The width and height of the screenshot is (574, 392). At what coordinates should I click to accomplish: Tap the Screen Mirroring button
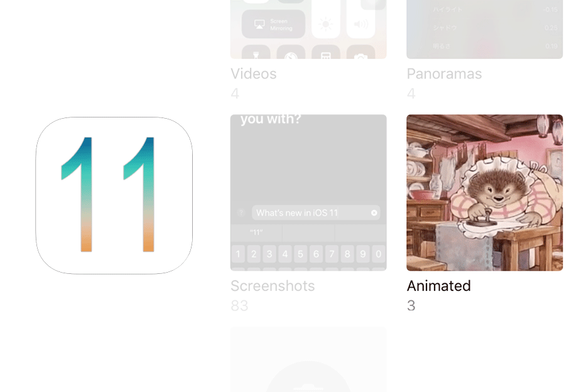(273, 24)
